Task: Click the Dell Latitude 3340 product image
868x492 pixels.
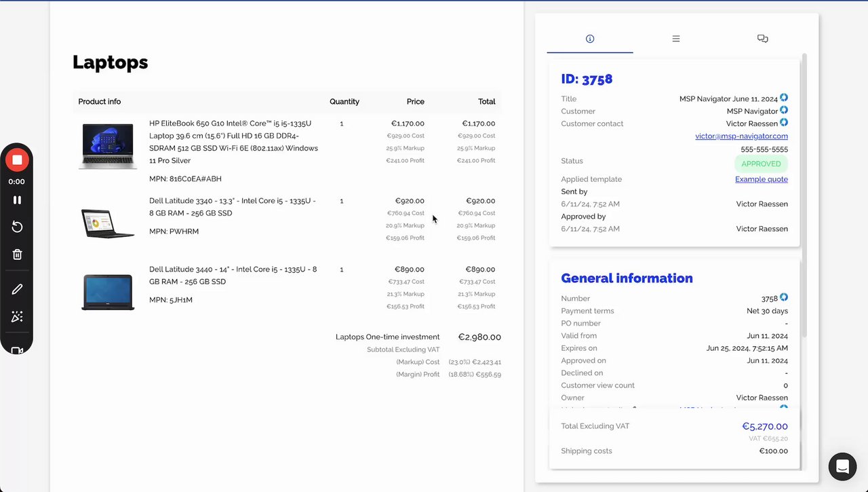Action: 108,223
